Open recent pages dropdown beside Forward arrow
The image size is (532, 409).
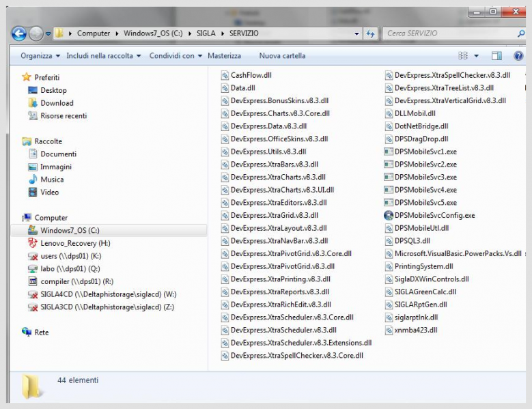point(48,33)
